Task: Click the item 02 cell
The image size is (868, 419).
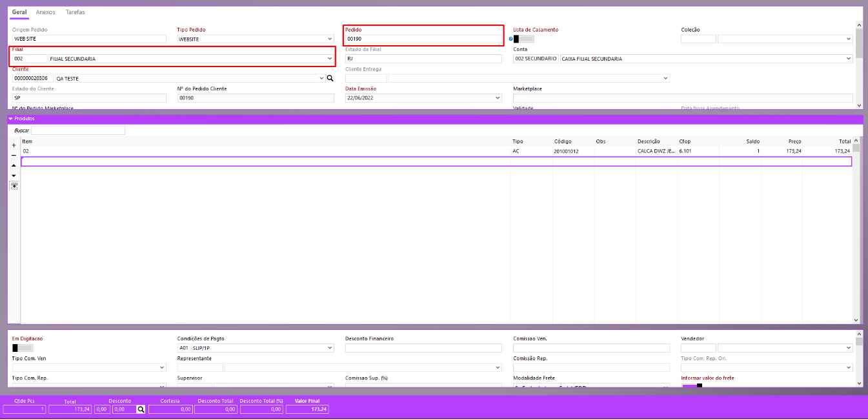Action: click(x=266, y=151)
